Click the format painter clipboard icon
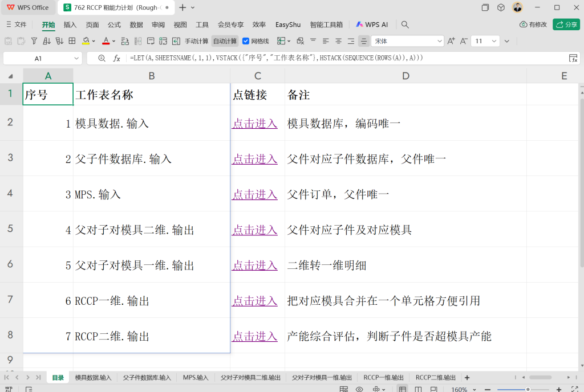This screenshot has width=584, height=392. [21, 41]
